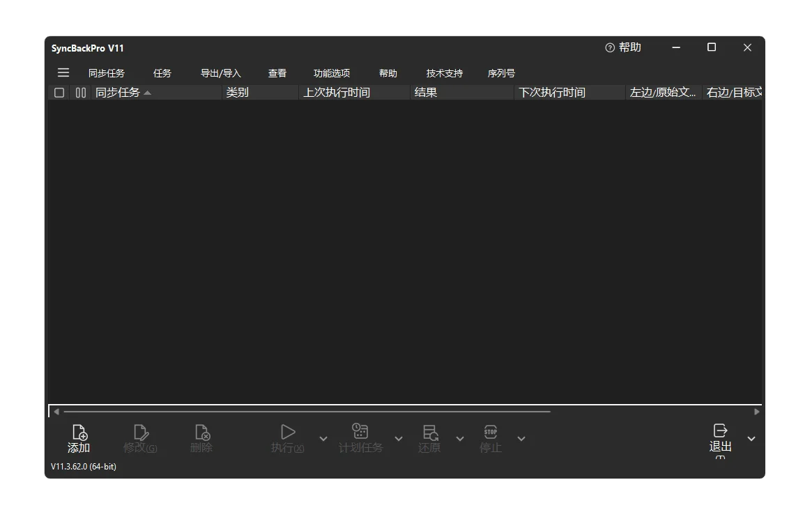Click the horizontal scrollbar thumb
The width and height of the screenshot is (812, 512).
307,412
